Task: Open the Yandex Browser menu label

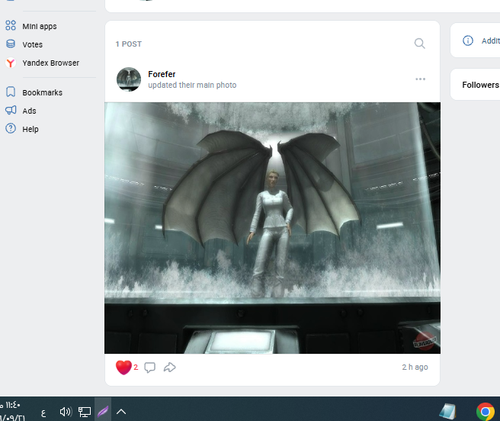Action: point(51,63)
